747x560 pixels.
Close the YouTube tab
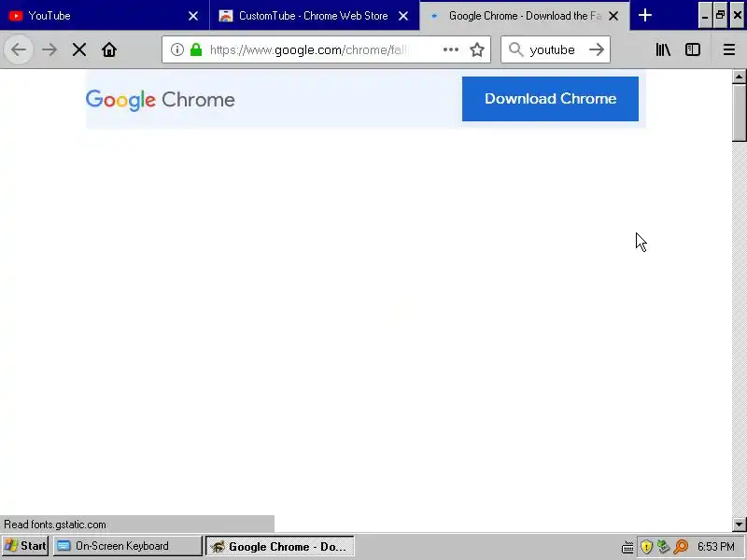pos(193,16)
